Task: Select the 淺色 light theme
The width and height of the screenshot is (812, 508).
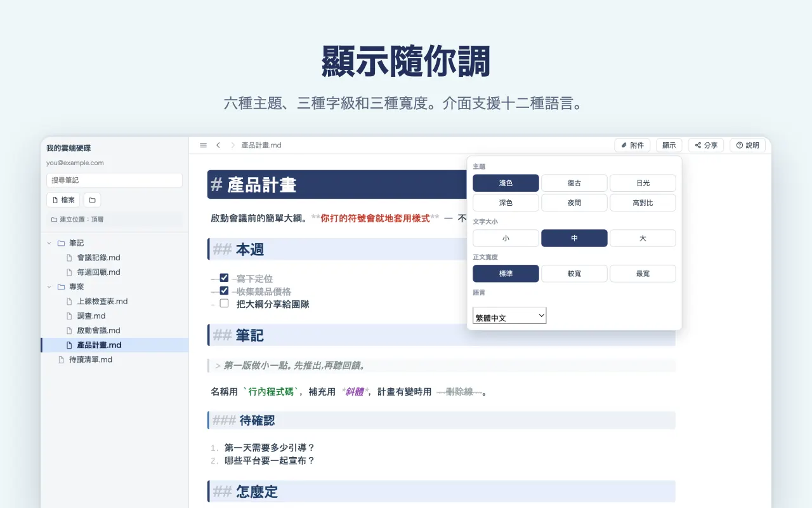Action: click(x=506, y=183)
